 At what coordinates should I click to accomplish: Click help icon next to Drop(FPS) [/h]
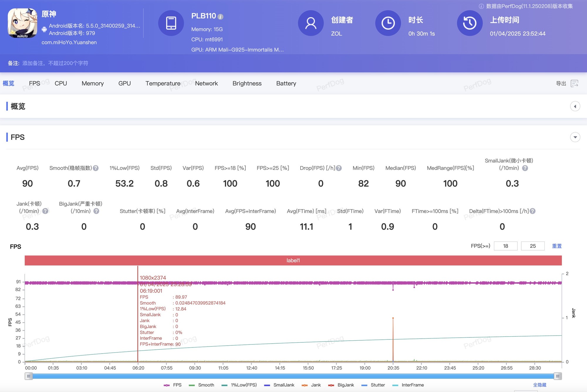[x=339, y=168]
